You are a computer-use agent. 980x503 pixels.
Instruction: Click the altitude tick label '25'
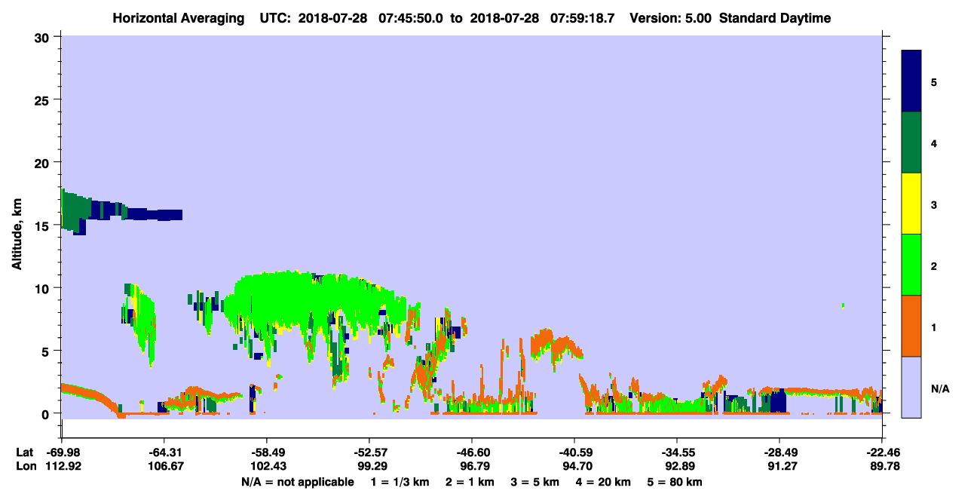(x=44, y=100)
